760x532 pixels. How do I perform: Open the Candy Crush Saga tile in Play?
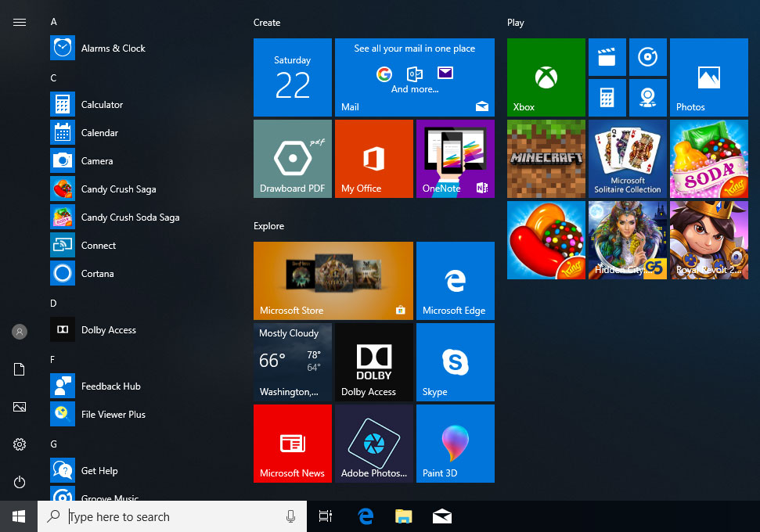click(x=546, y=240)
